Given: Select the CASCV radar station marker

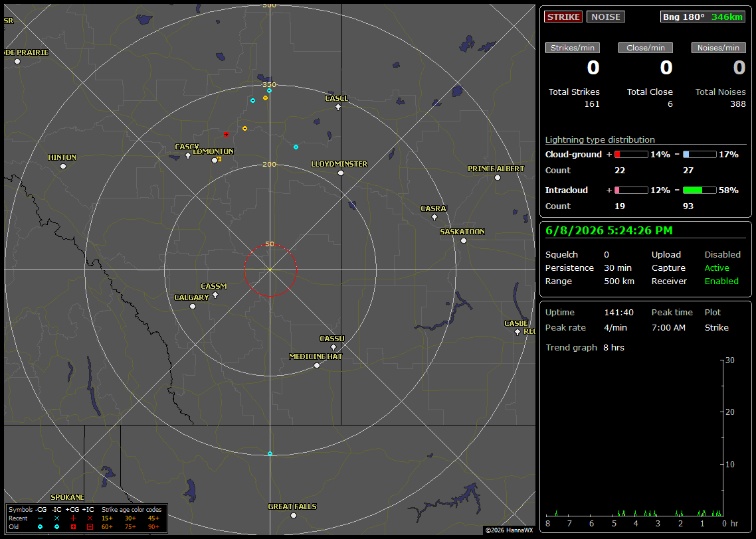Looking at the screenshot, I should [188, 155].
